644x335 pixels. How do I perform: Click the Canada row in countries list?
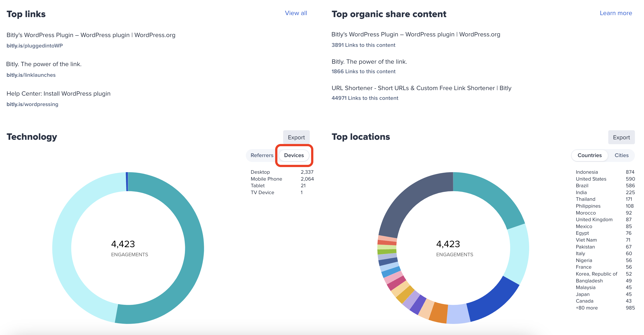(604, 301)
